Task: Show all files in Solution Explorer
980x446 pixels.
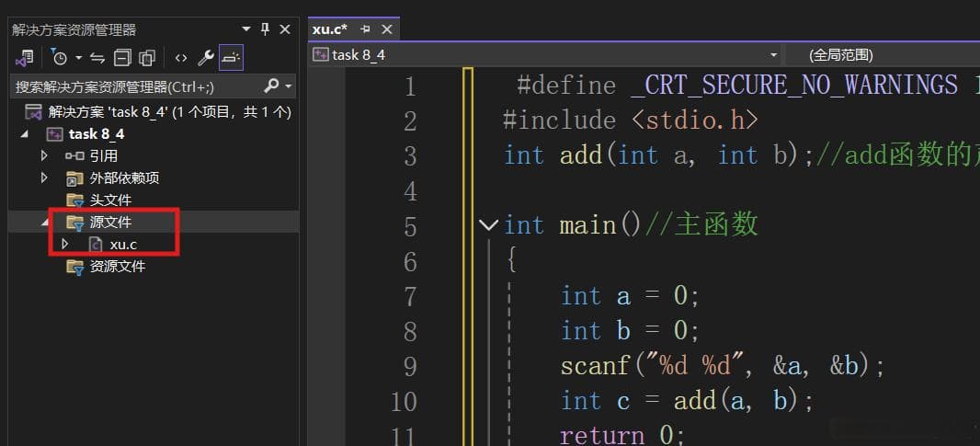Action: [x=147, y=58]
